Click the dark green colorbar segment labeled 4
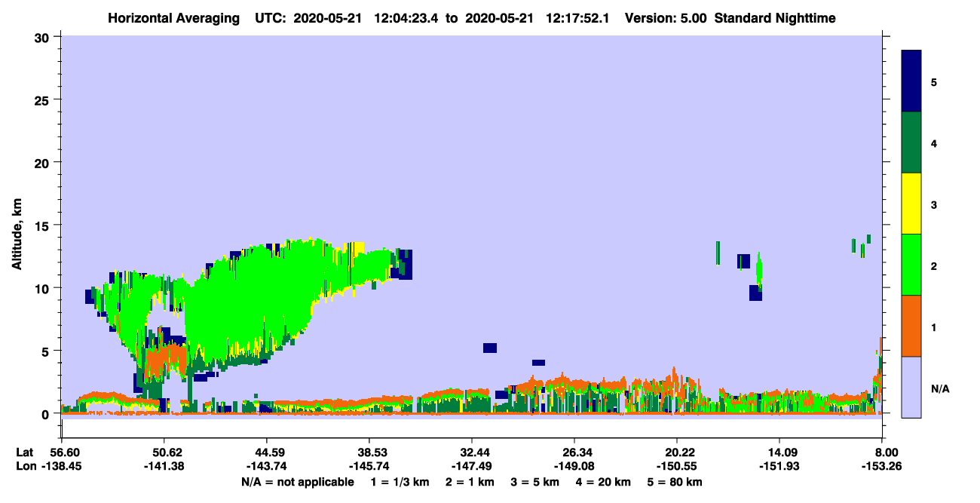Image resolution: width=980 pixels, height=503 pixels. point(911,143)
